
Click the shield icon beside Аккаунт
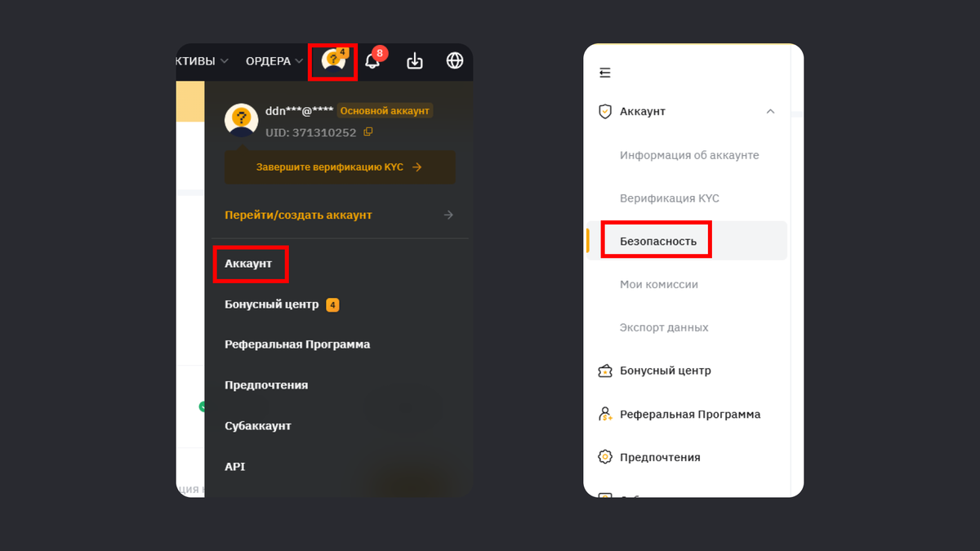(605, 111)
